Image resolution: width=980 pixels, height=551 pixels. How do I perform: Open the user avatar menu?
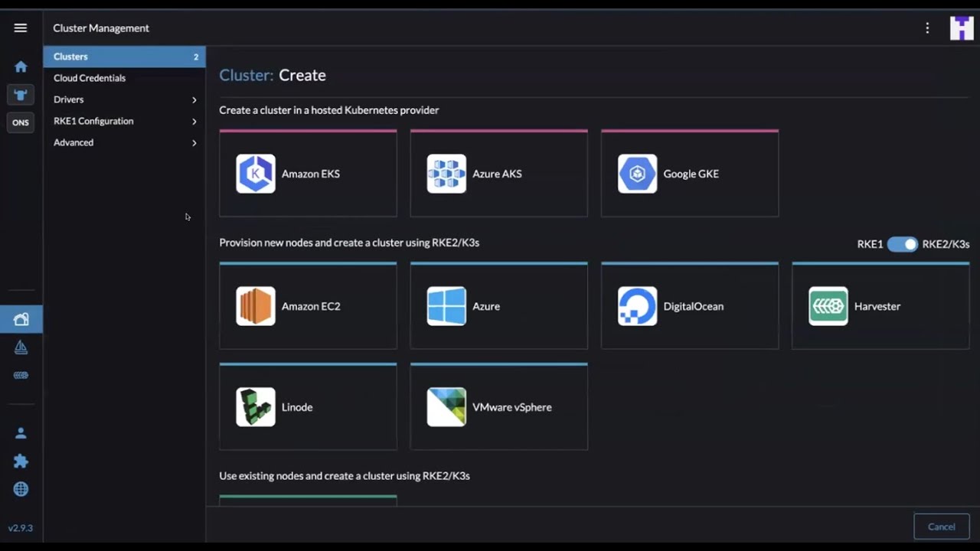click(x=962, y=28)
